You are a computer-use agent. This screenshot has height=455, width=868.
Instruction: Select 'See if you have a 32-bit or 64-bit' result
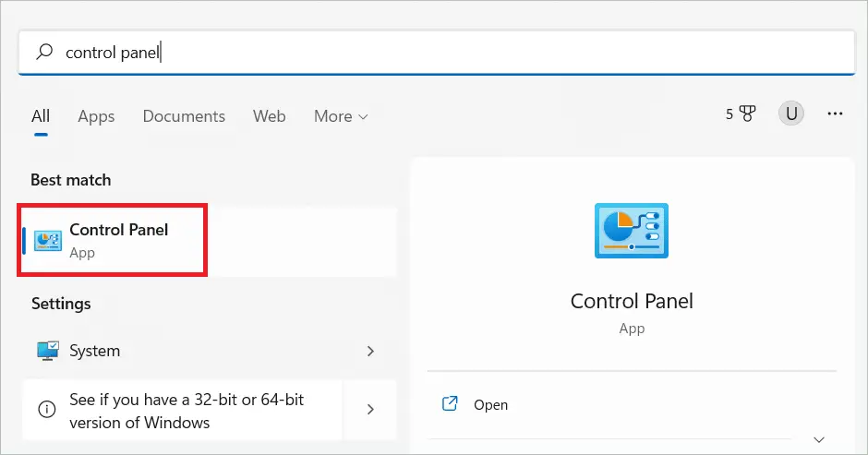click(182, 410)
